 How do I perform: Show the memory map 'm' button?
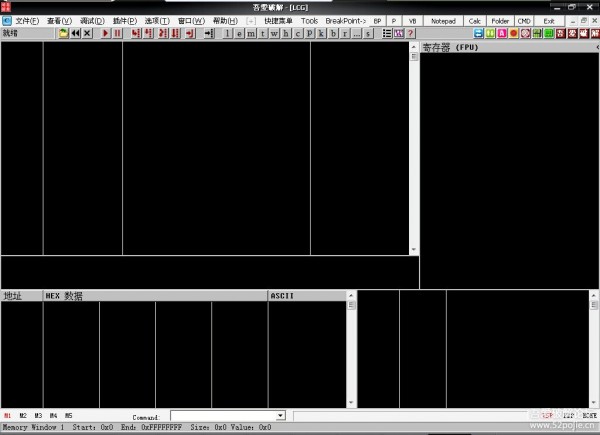click(x=250, y=33)
